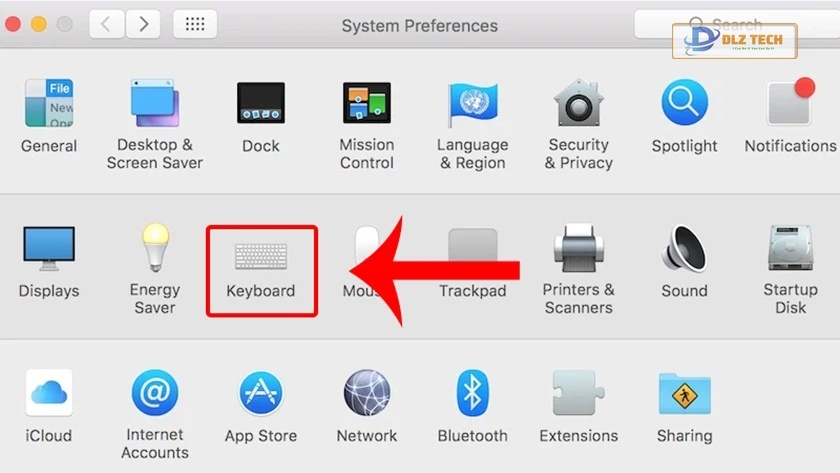
Task: Go back with the toolbar arrow
Action: [x=107, y=24]
